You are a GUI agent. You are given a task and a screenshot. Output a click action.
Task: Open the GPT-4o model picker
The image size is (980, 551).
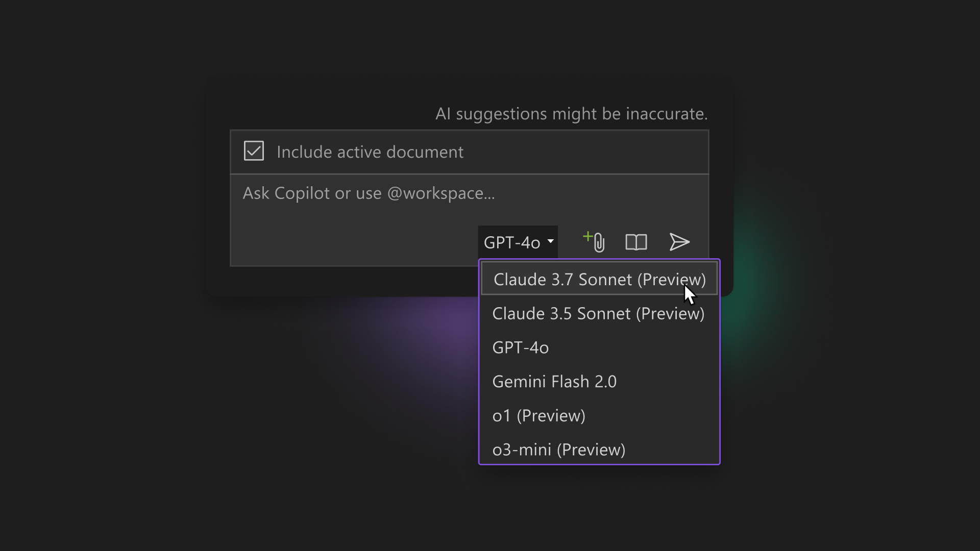(x=512, y=242)
